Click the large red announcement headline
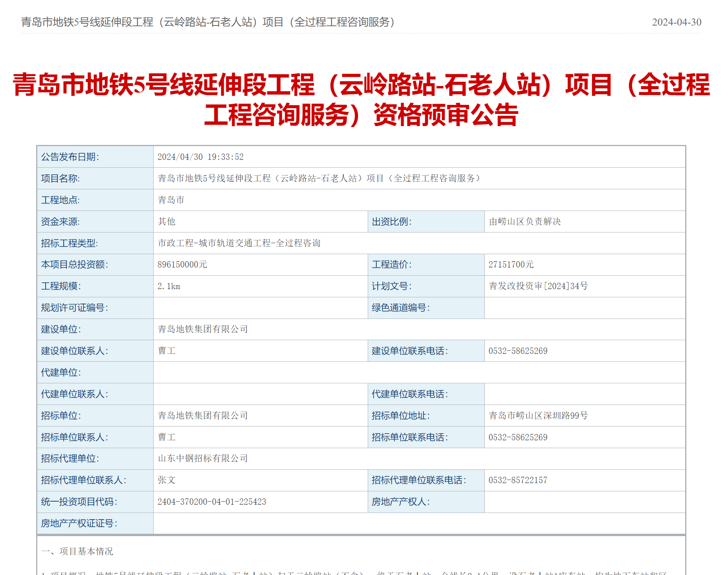Viewport: 728px width, 575px height. (x=361, y=100)
